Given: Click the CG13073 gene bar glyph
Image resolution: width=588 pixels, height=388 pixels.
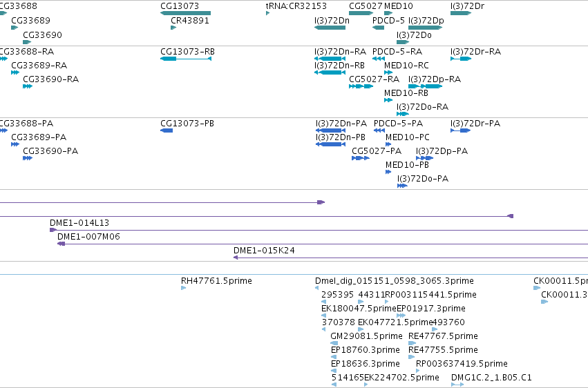Looking at the screenshot, I should 186,13.
